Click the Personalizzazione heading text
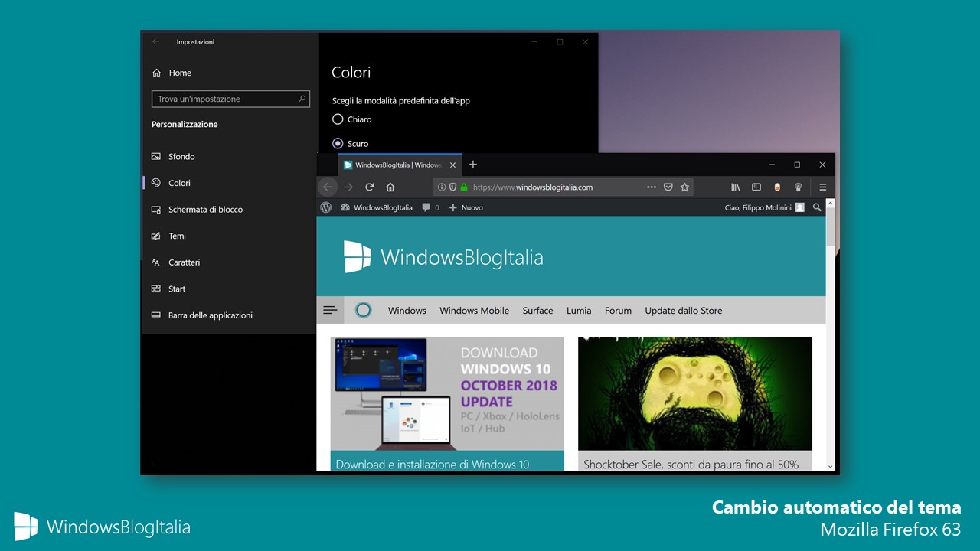 (x=185, y=124)
